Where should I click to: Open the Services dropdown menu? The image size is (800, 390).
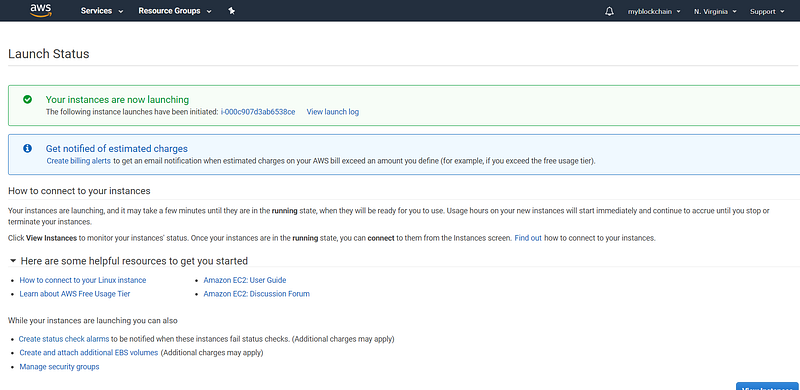tap(102, 11)
